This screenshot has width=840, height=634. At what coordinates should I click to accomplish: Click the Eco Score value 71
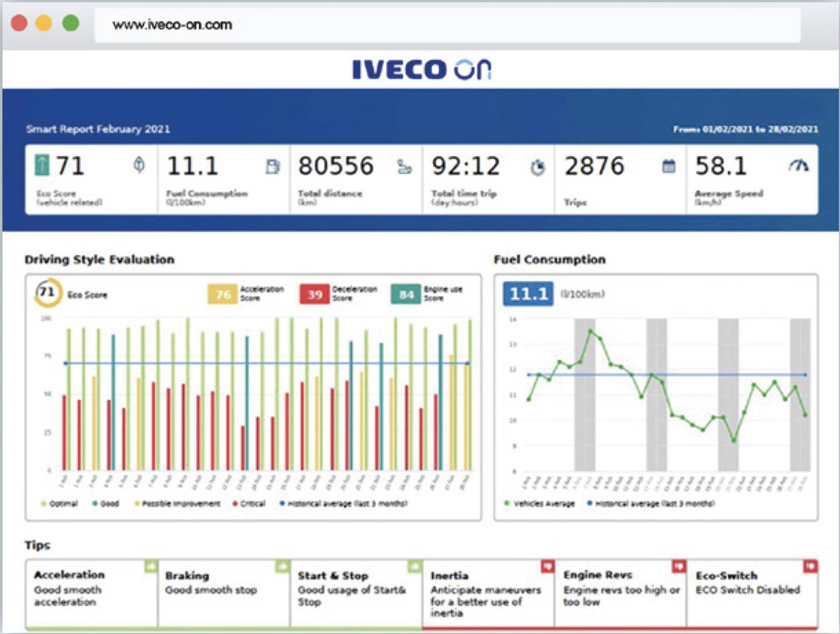coord(70,166)
